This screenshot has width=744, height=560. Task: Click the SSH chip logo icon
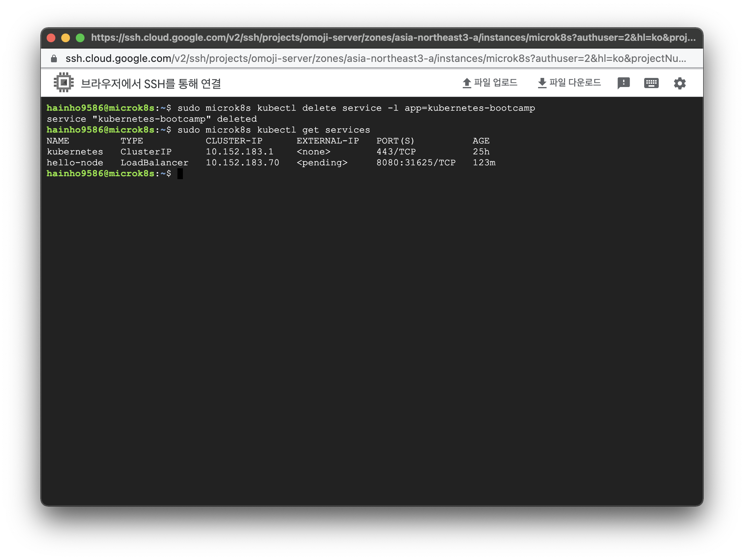(x=64, y=83)
